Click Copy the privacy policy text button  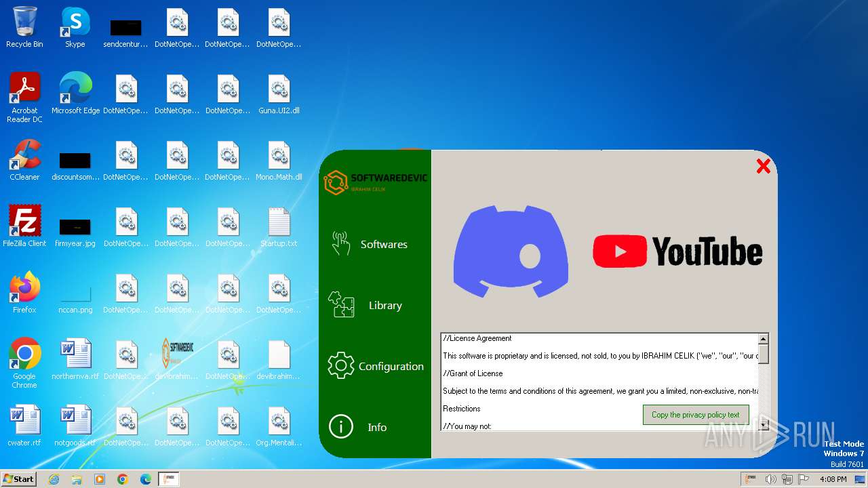[x=696, y=415]
